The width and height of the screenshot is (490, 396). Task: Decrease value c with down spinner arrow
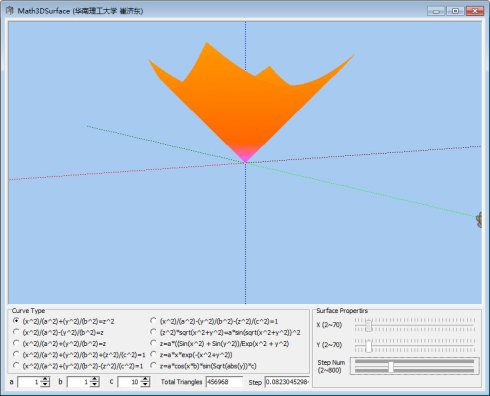(x=145, y=384)
